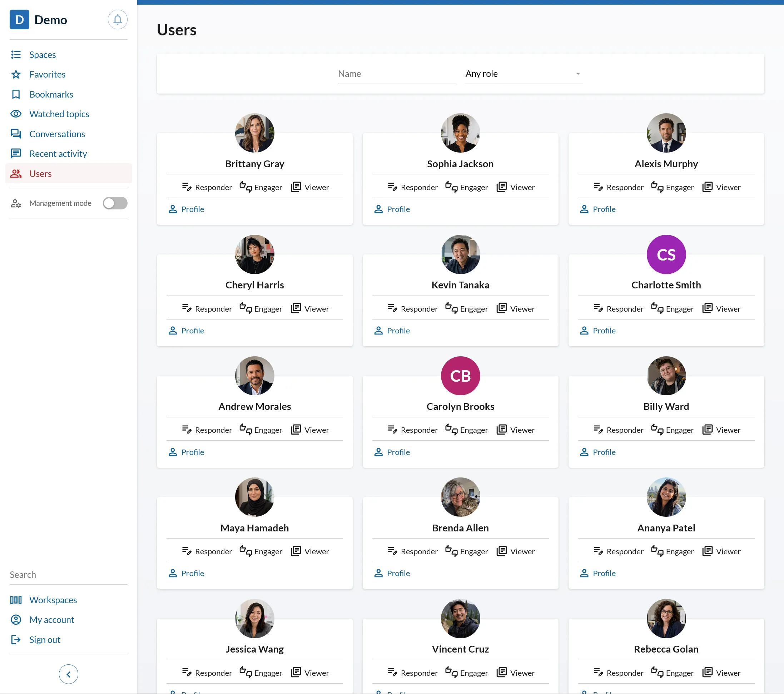The width and height of the screenshot is (784, 694).
Task: Click Vincent Cruz's avatar photo
Action: (460, 619)
